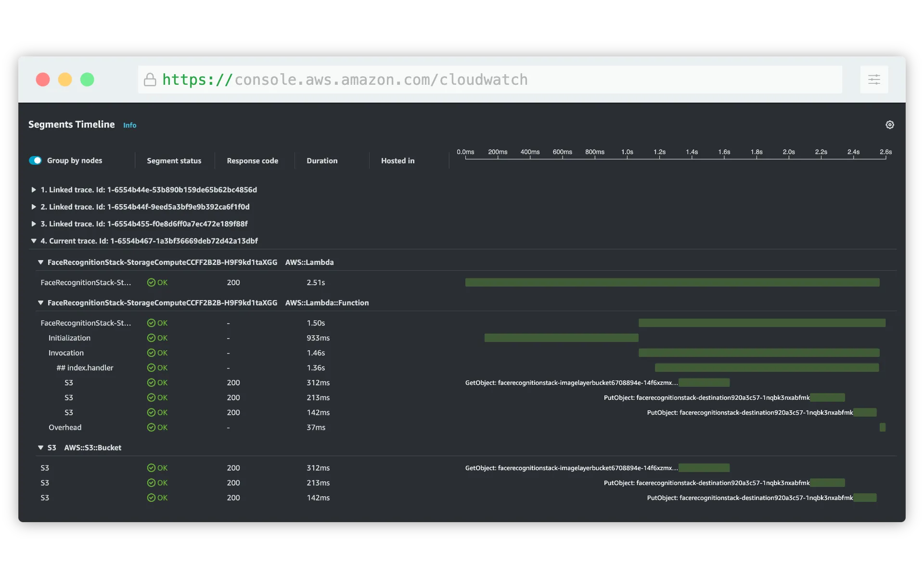Collapse the AWS::Lambda::Function node group
This screenshot has height=578, width=924.
click(x=41, y=303)
